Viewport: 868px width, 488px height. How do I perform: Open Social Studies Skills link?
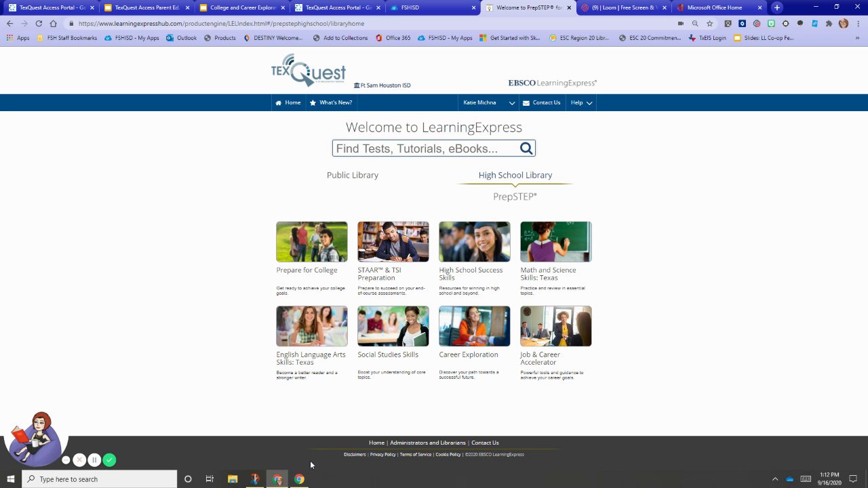tap(388, 354)
